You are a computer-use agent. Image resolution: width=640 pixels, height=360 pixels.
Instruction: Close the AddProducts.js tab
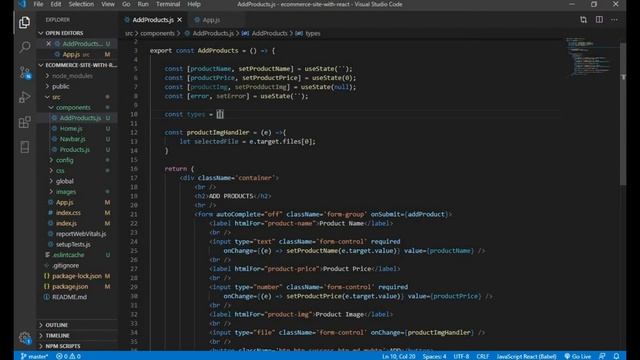point(180,20)
